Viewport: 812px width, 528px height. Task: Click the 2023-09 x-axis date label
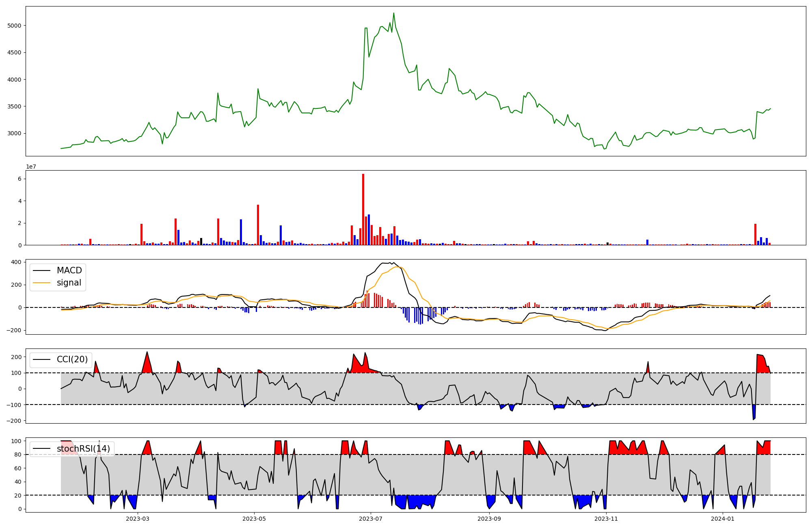(489, 519)
